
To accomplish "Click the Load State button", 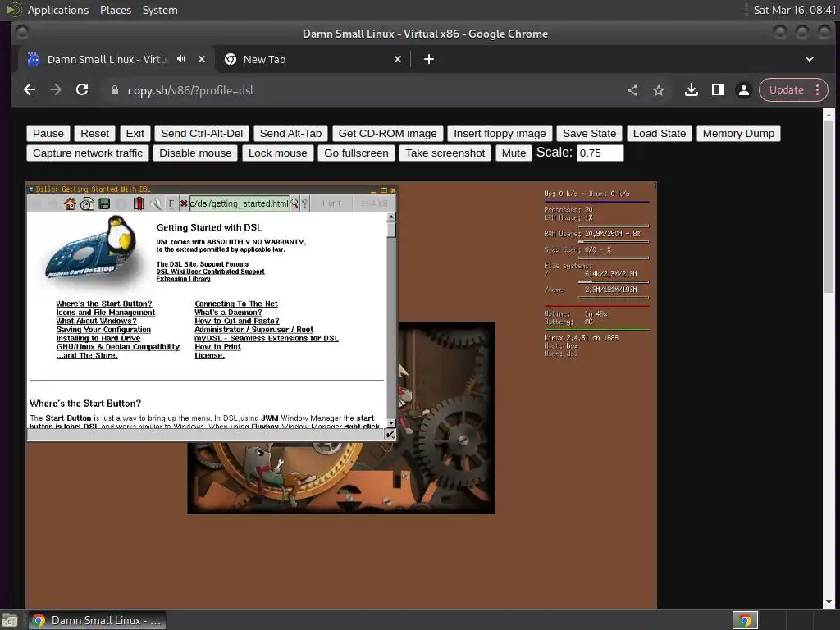I will pyautogui.click(x=660, y=134).
